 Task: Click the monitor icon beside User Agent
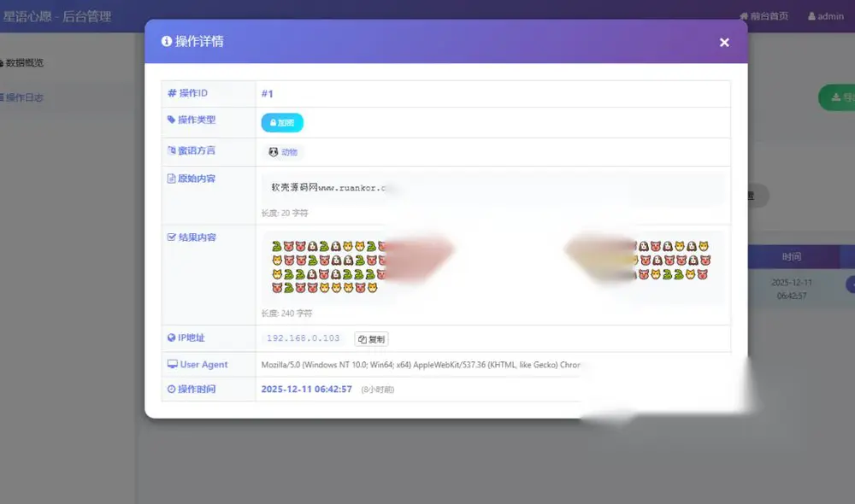[x=173, y=364]
